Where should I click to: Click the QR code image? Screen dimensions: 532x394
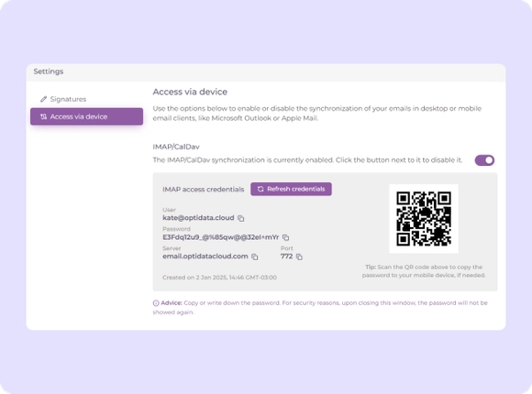(x=424, y=219)
